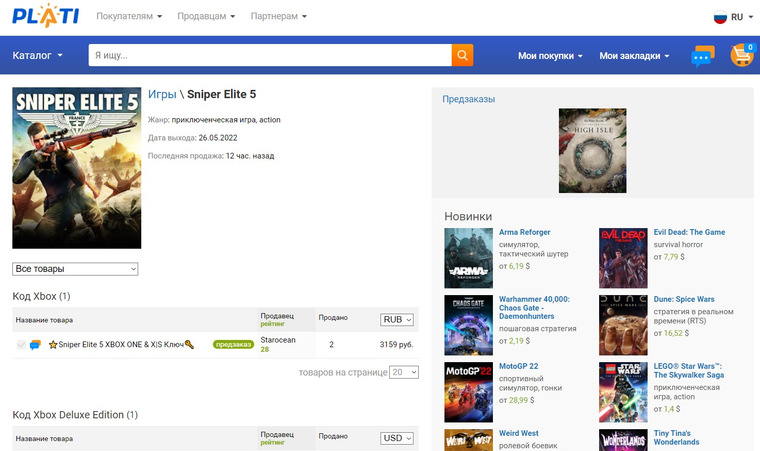Tick checkbox in Sniper Elite 5 XBOX row
This screenshot has width=760, height=451.
(21, 345)
